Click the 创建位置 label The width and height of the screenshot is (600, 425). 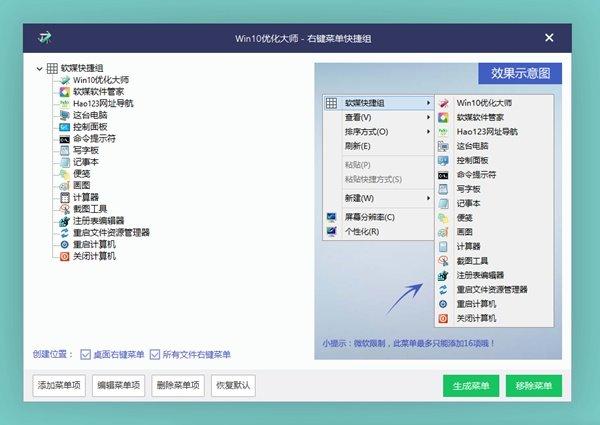[52, 355]
